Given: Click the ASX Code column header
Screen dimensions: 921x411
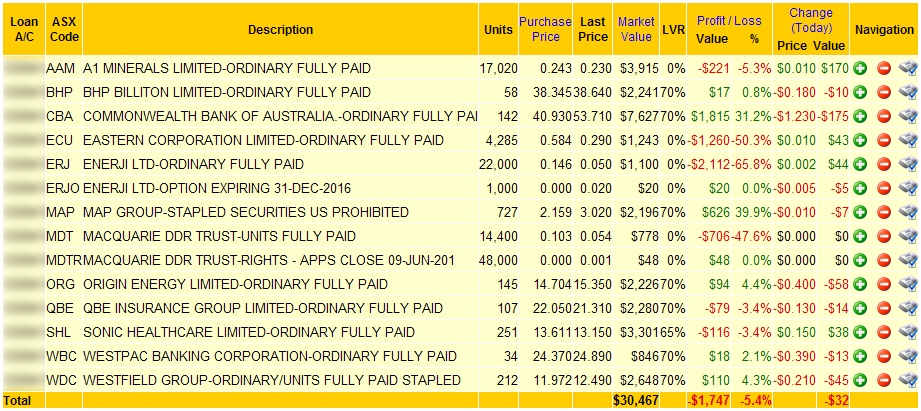Looking at the screenshot, I should point(65,29).
